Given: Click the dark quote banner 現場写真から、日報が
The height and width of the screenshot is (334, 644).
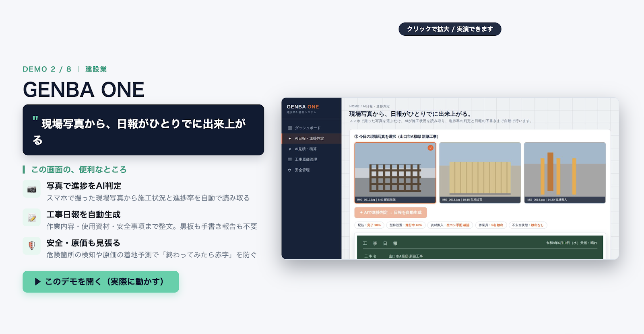Looking at the screenshot, I should [x=143, y=130].
